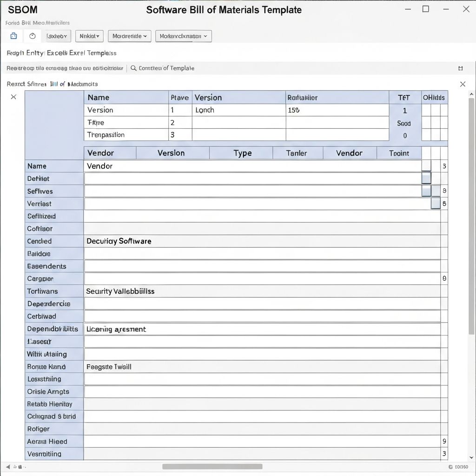
Task: Click the clipboard paste icon on the toolbar
Action: (x=13, y=36)
